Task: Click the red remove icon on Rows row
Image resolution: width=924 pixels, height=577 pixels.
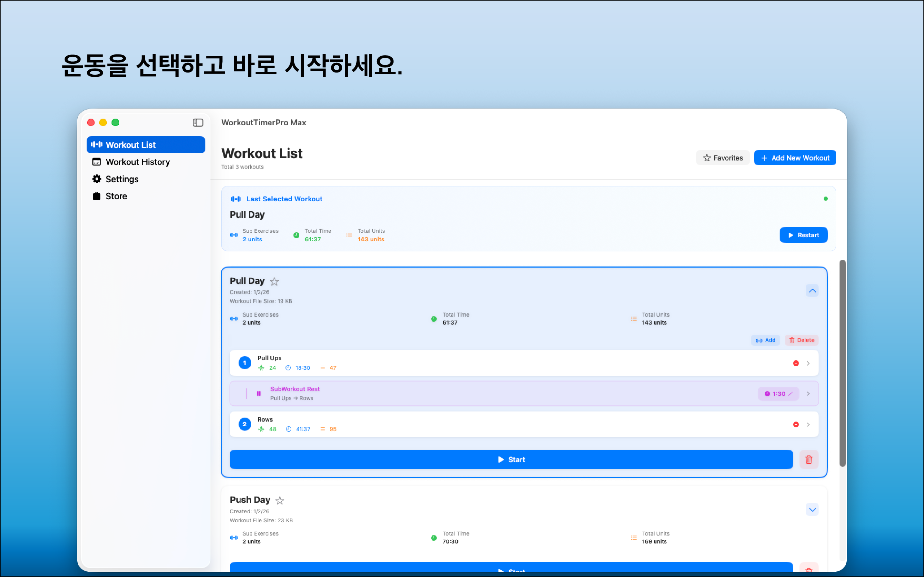Action: 796,424
